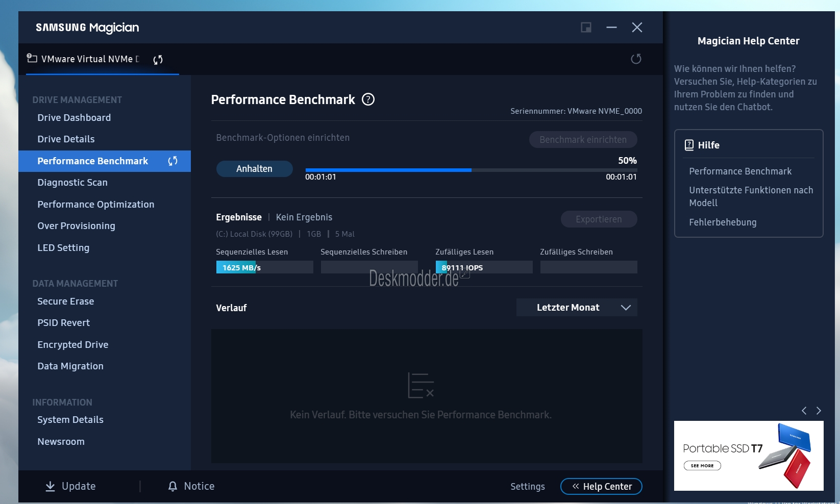Minimize the Samsung Magician window
The image size is (840, 504).
pos(611,28)
